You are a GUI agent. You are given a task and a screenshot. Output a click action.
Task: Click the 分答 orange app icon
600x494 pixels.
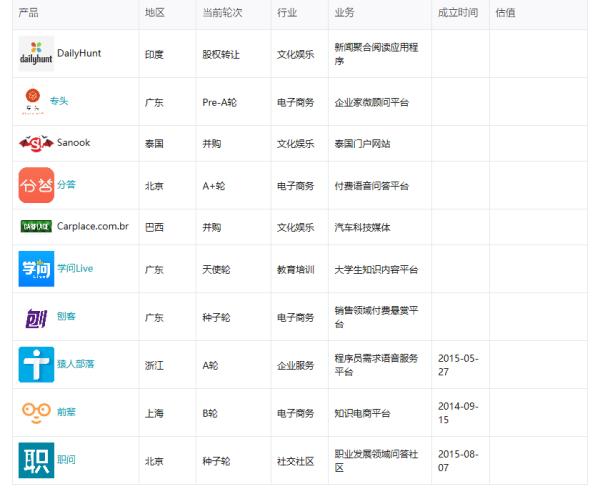click(36, 185)
